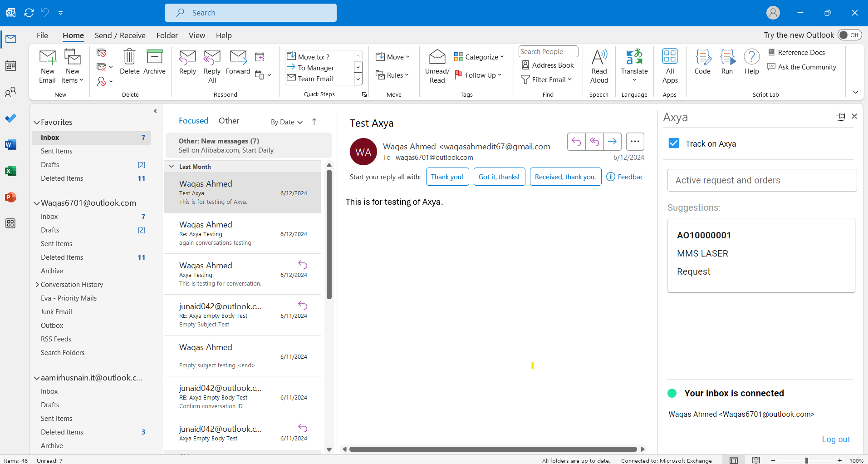
Task: Click inside the Search People field
Action: tap(548, 51)
